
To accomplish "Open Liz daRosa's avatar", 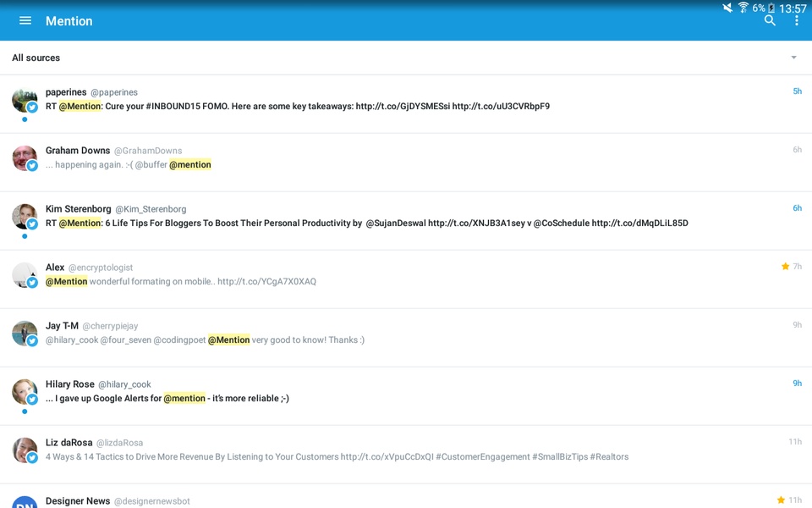I will click(x=25, y=450).
